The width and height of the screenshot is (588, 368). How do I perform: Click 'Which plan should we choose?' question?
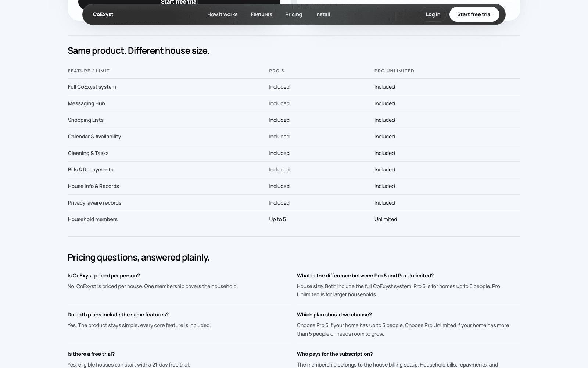[x=334, y=315]
